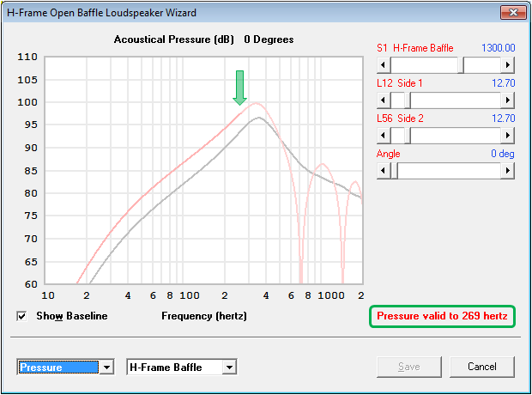
Task: Click the Acoustical Pressure (dB) chart title
Action: pyautogui.click(x=173, y=39)
